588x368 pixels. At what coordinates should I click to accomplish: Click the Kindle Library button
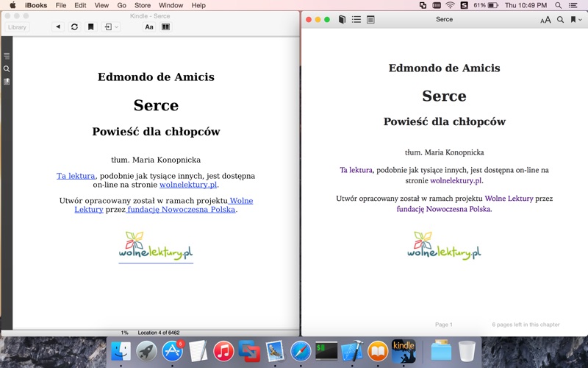[17, 27]
